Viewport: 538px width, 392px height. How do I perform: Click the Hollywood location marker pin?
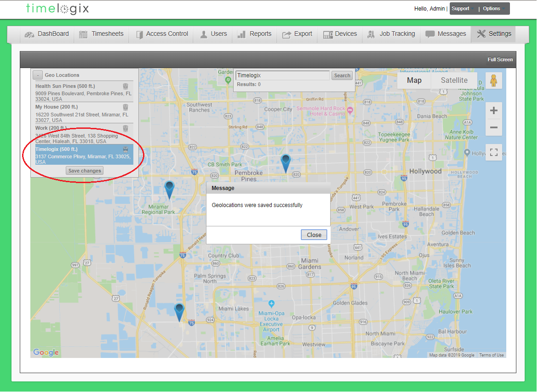point(467,153)
